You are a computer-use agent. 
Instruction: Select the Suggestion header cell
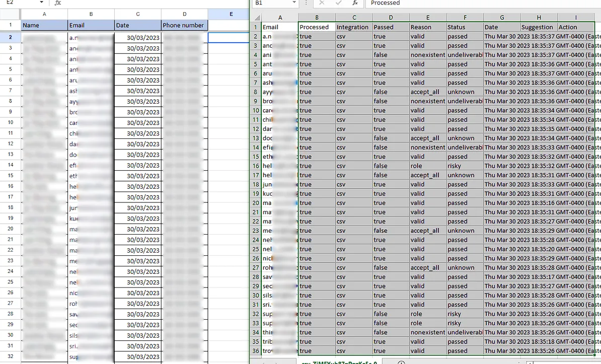coord(539,27)
